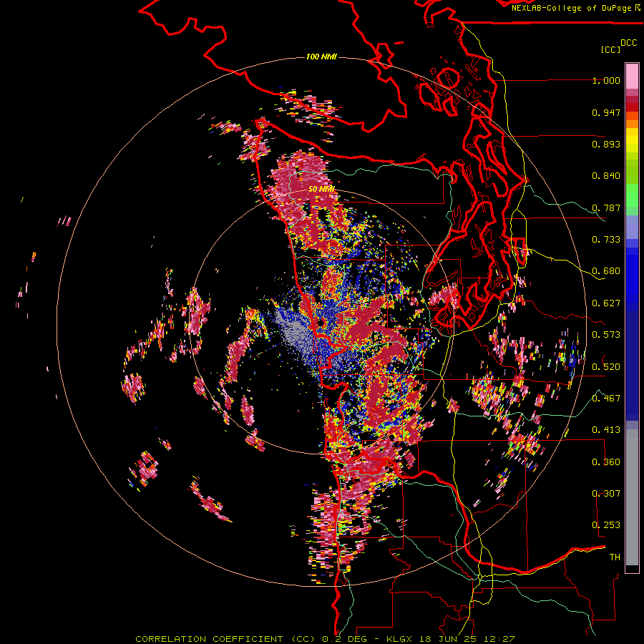Screen dimensions: 644x644
Task: Select the 0.787 legend value
Action: click(x=606, y=208)
